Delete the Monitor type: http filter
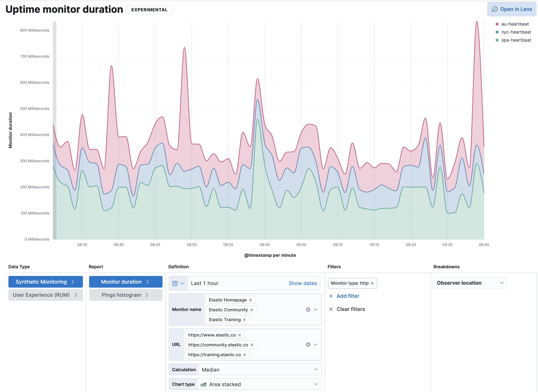This screenshot has width=538, height=392. 372,283
